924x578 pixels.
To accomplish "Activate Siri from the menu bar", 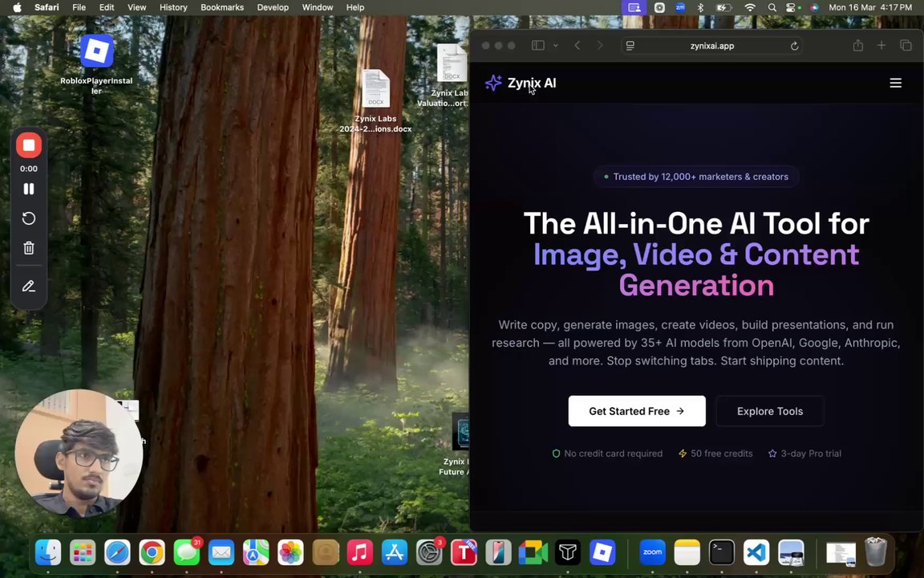I will click(x=814, y=7).
